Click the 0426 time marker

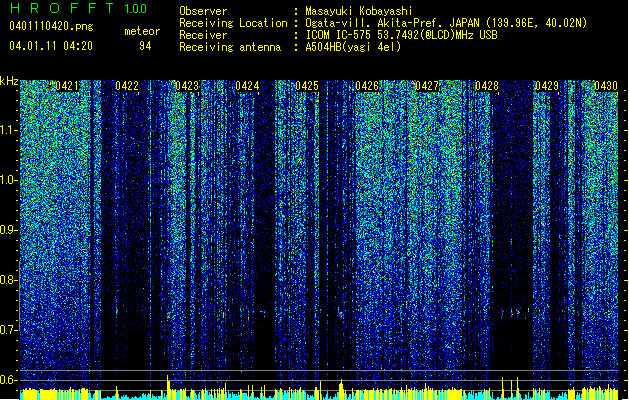tap(367, 86)
